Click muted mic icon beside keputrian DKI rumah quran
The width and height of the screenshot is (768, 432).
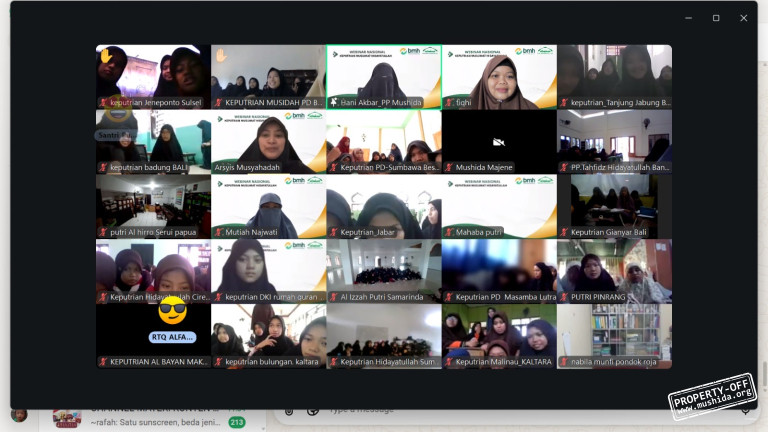(x=219, y=297)
